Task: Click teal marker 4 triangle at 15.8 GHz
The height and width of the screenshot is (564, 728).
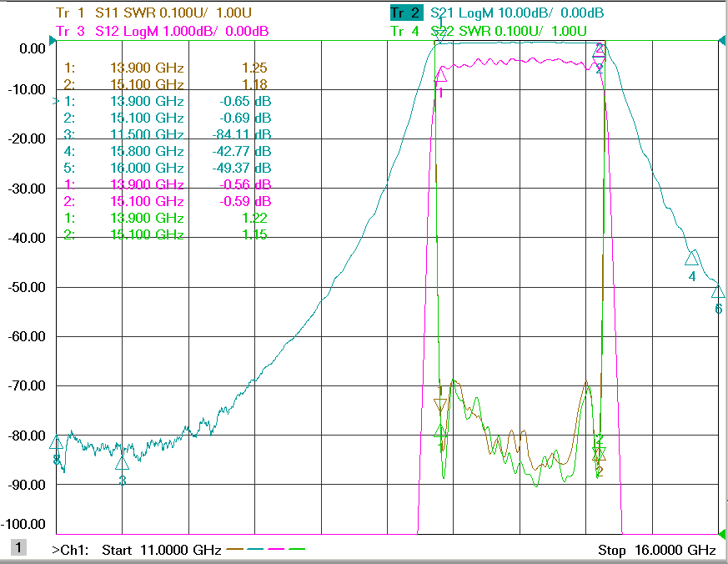Action: pyautogui.click(x=692, y=258)
